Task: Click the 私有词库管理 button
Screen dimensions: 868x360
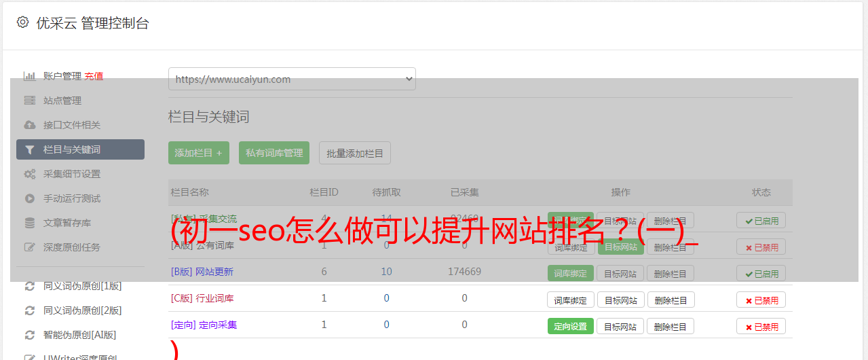Action: 274,153
